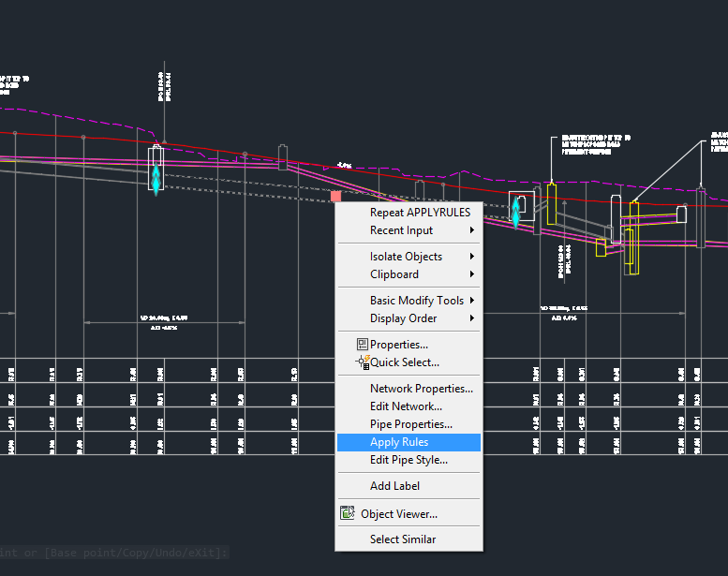The width and height of the screenshot is (728, 576).
Task: Click the Quick Select lightning icon
Action: [363, 362]
